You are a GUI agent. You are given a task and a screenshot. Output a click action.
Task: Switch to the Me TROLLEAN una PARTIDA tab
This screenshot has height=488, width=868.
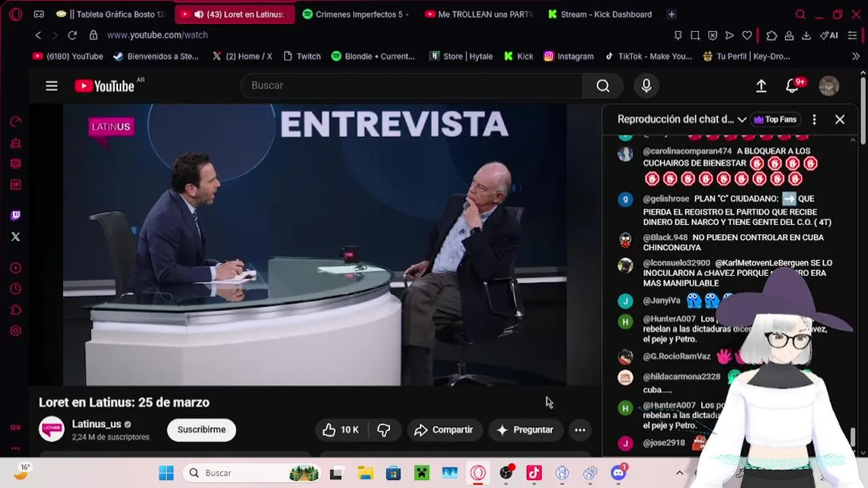[478, 14]
